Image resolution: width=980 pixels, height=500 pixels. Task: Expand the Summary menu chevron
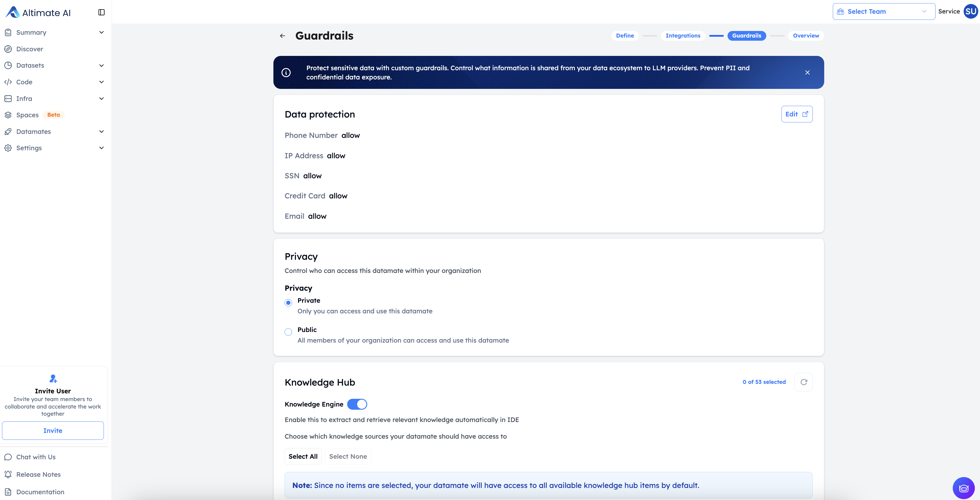coord(102,33)
